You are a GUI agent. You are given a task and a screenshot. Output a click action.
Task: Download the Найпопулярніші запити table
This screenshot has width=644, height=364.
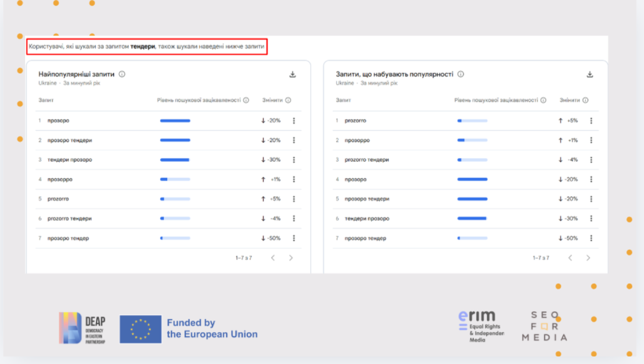point(292,75)
